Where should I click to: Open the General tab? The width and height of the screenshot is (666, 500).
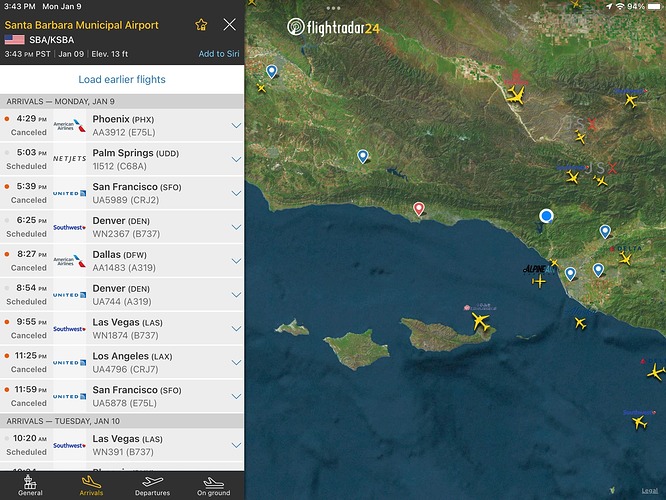[x=30, y=486]
